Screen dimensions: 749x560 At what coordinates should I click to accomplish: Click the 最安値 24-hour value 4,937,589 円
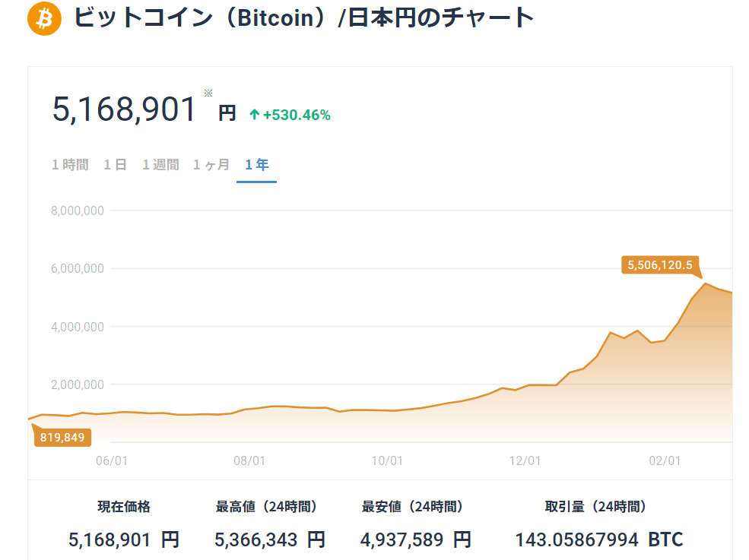click(415, 539)
